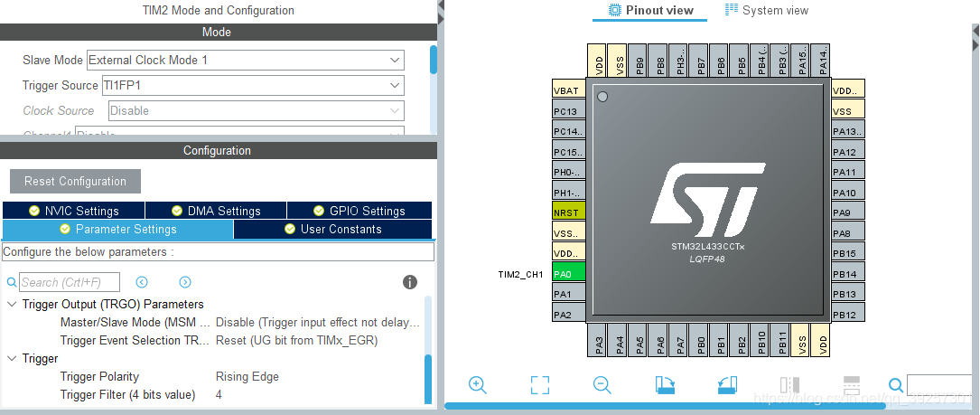Screen dimensions: 980x415
Task: Collapse the Trigger parameter group
Action: pos(12,359)
